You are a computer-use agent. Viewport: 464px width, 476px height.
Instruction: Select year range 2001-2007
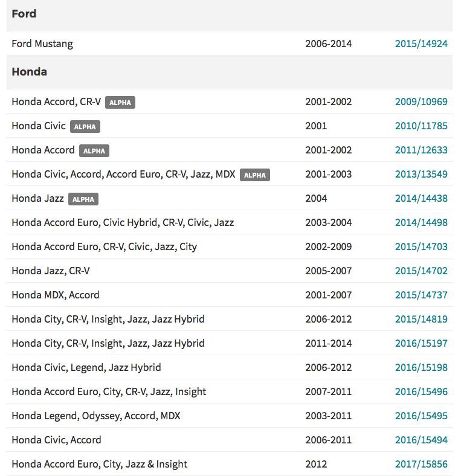click(x=328, y=295)
